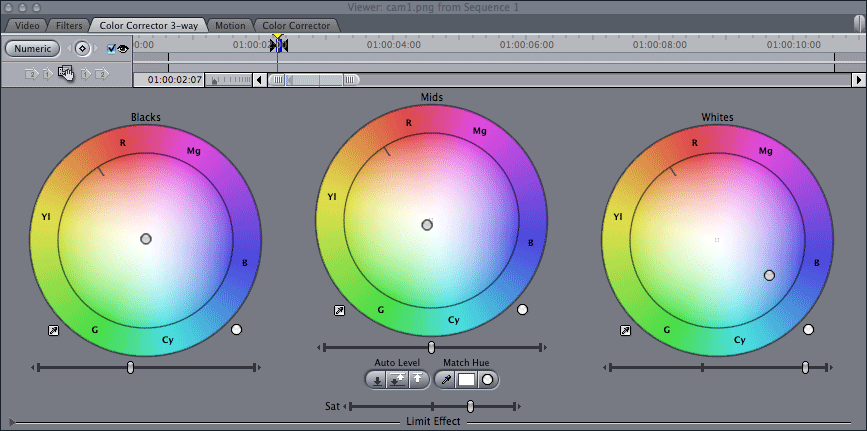Click the Blacks wheel balance indicator
The image size is (867, 431).
tap(146, 239)
